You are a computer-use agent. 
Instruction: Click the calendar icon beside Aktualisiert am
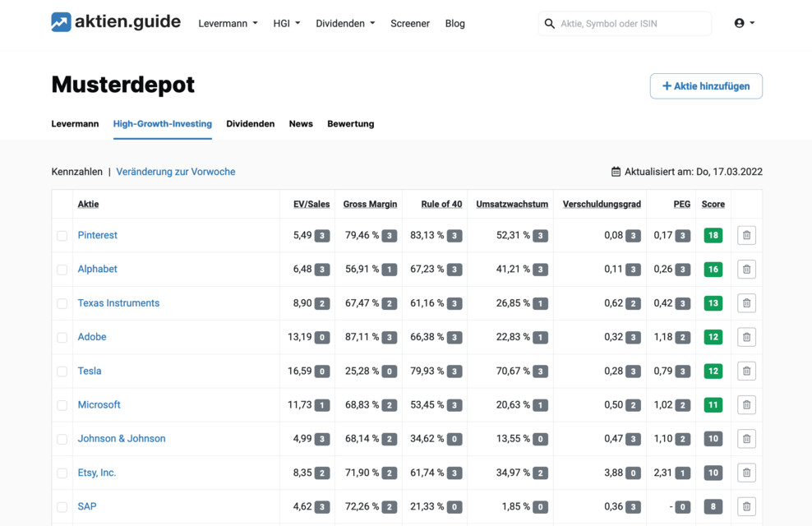coord(616,172)
